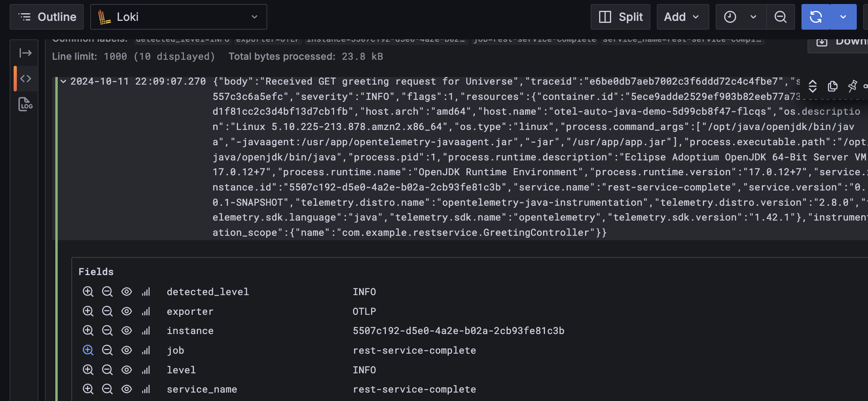
Task: Copy the log line to clipboard
Action: point(833,86)
